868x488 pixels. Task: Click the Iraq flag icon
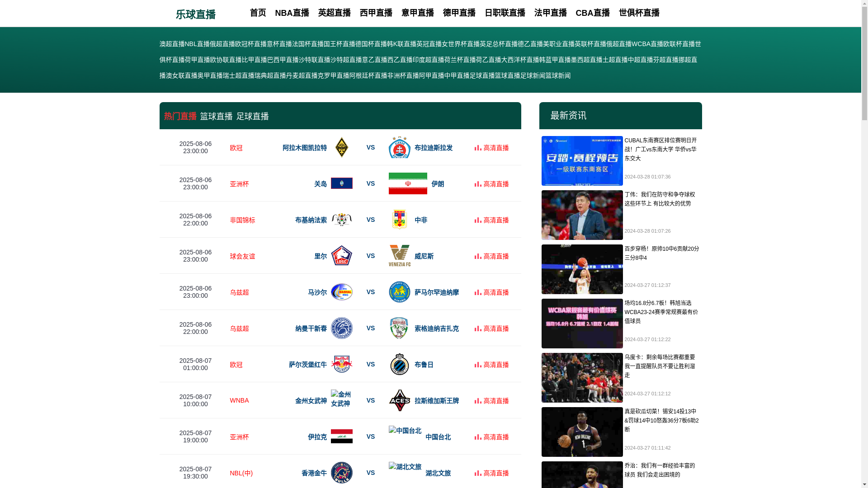click(x=341, y=436)
